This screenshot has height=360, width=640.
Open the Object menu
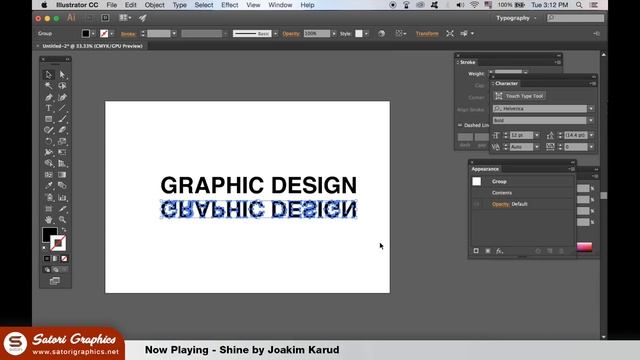click(154, 5)
